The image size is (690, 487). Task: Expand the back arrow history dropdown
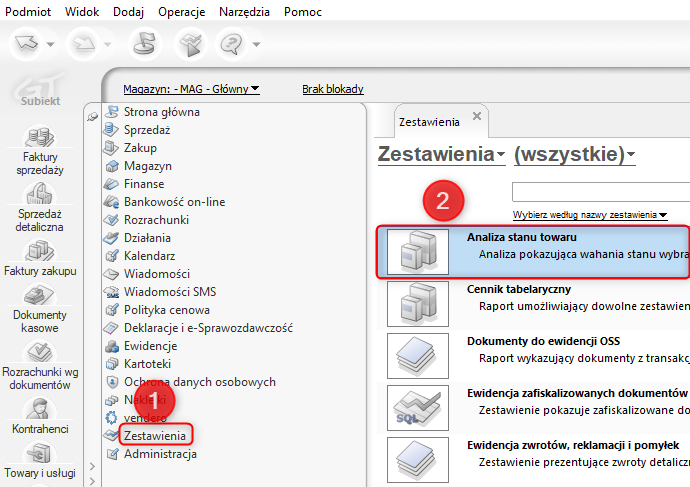point(51,44)
